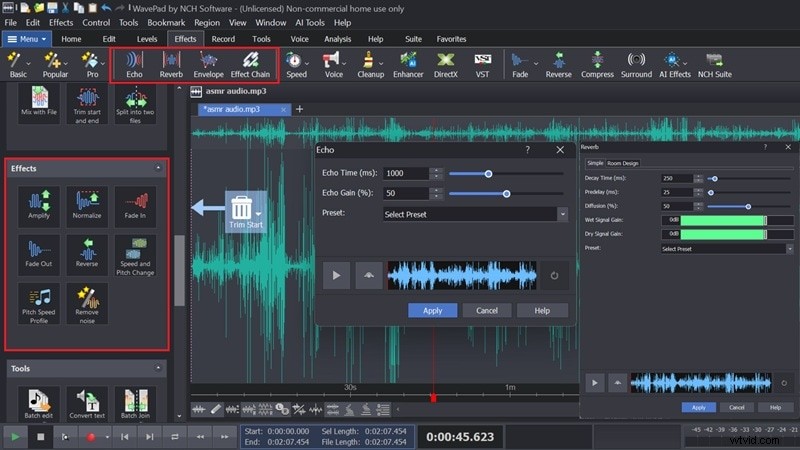Stop playback with the stop button
The width and height of the screenshot is (800, 450).
[x=40, y=437]
